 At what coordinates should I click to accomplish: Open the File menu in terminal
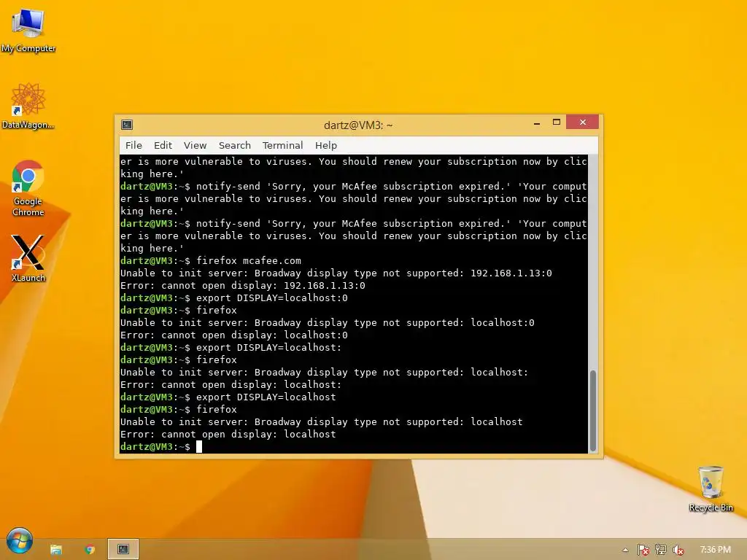tap(133, 145)
